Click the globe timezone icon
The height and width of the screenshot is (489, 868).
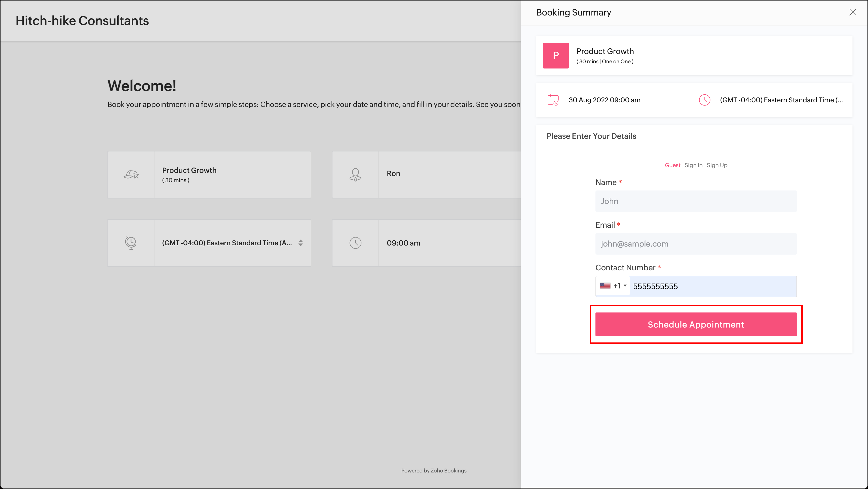pos(131,243)
